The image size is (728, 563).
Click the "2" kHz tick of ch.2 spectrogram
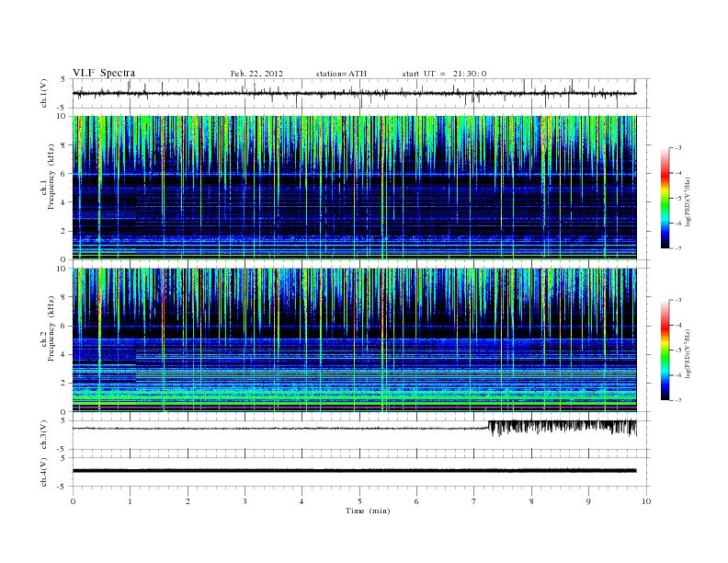(63, 384)
